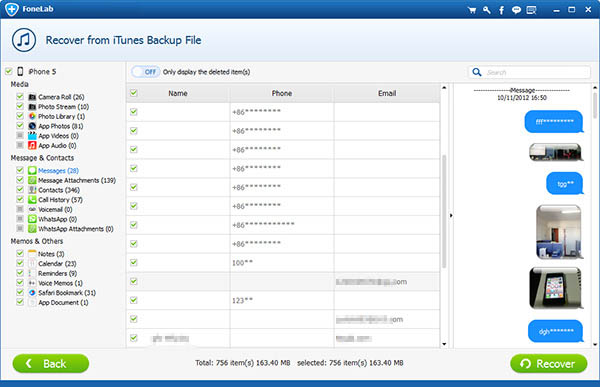This screenshot has height=387, width=600.
Task: Click the Safari Bookmark icon
Action: coord(32,293)
